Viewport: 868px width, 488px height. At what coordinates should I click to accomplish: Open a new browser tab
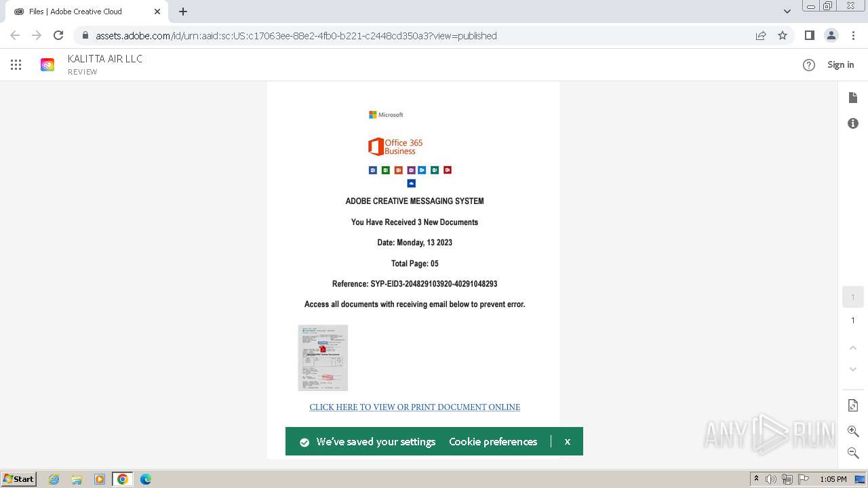(183, 12)
